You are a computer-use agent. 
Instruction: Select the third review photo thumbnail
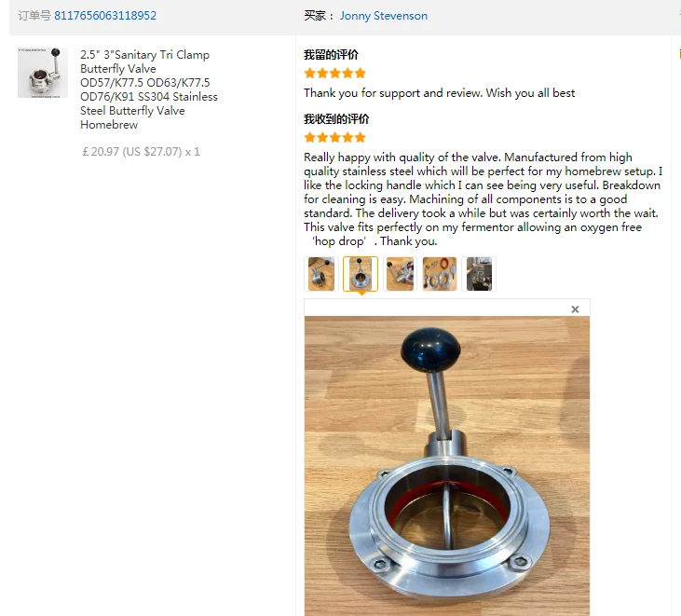click(x=400, y=274)
